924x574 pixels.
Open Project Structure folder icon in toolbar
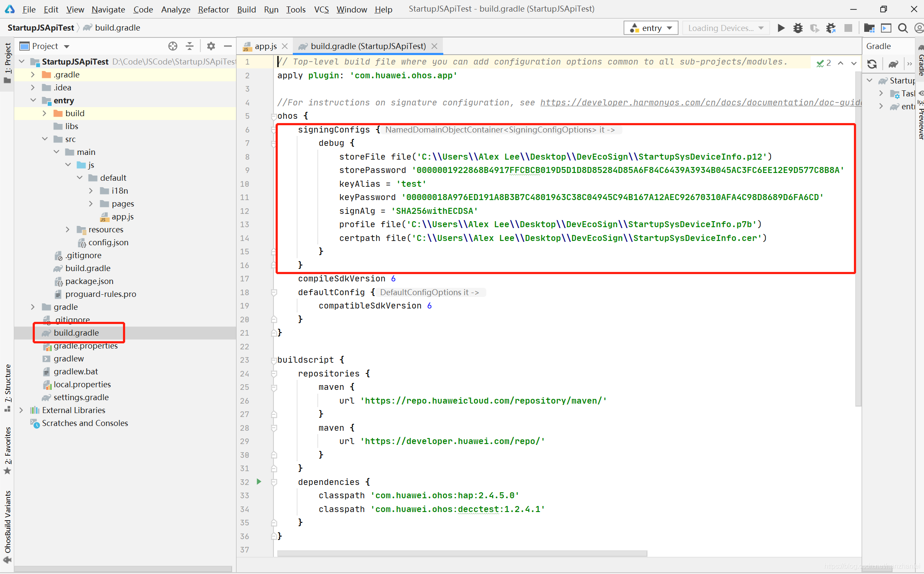pos(869,28)
